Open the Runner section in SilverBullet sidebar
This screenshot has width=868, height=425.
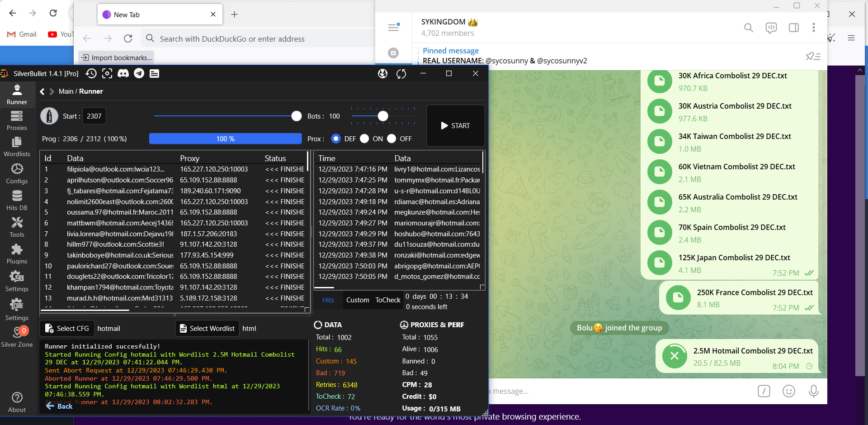pyautogui.click(x=17, y=95)
